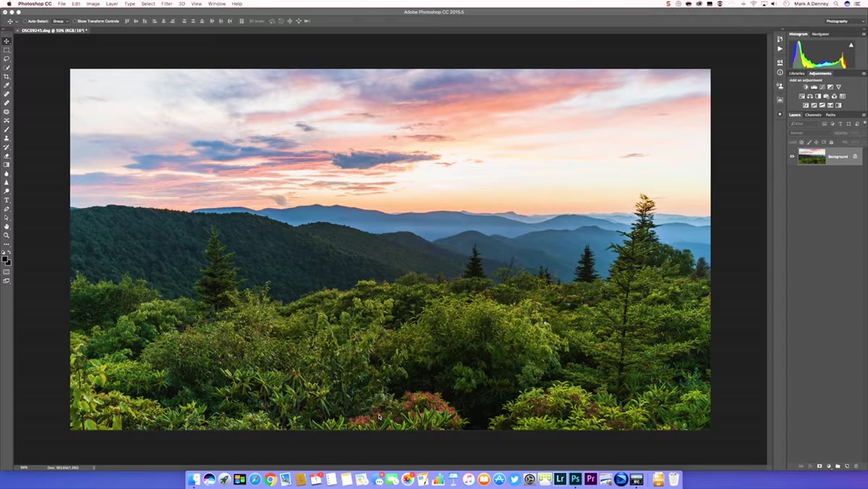
Task: Open the Select menu
Action: (x=148, y=4)
